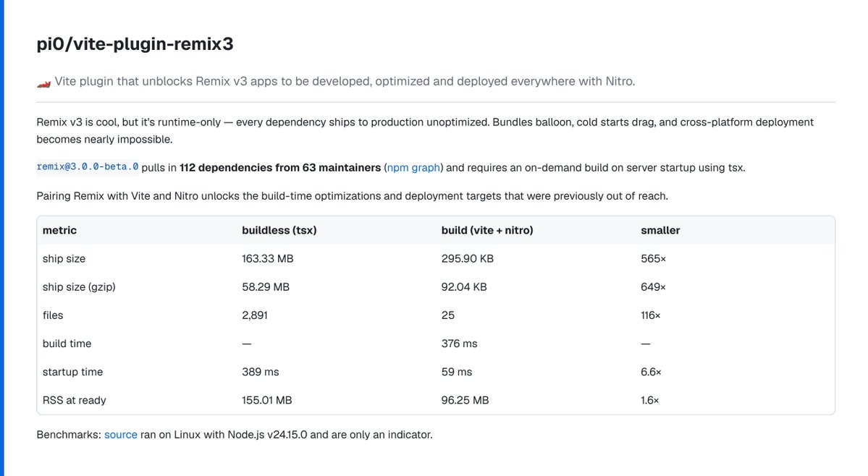Select the "metric" column header
Viewport: 868px width, 476px height.
click(x=60, y=231)
